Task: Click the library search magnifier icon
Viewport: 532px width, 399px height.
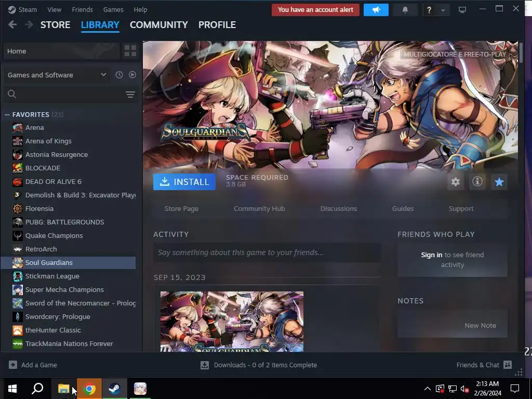Action: tap(12, 94)
